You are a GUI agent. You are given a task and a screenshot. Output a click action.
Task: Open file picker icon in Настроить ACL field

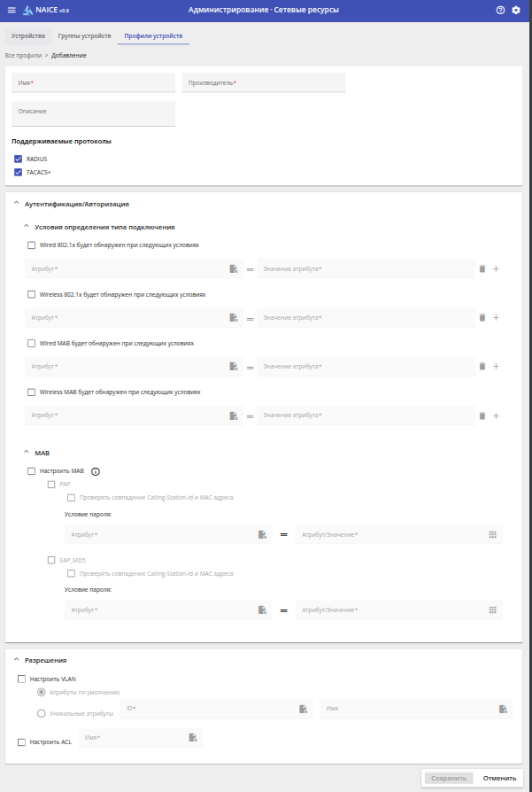pos(192,737)
